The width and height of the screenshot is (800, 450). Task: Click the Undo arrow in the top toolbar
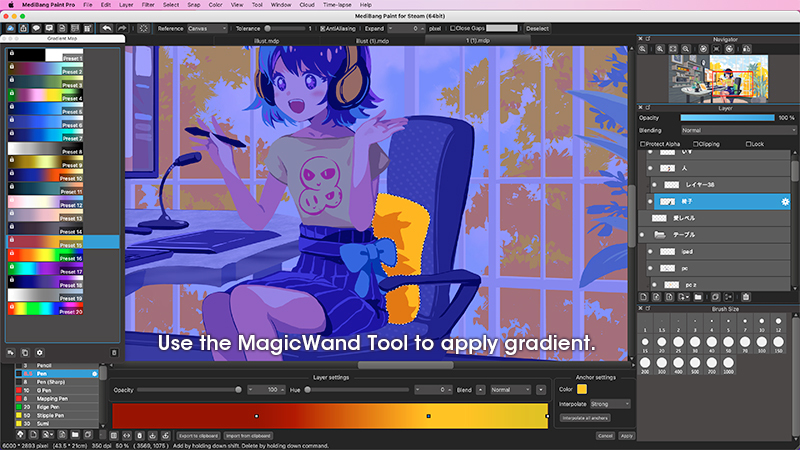click(106, 29)
